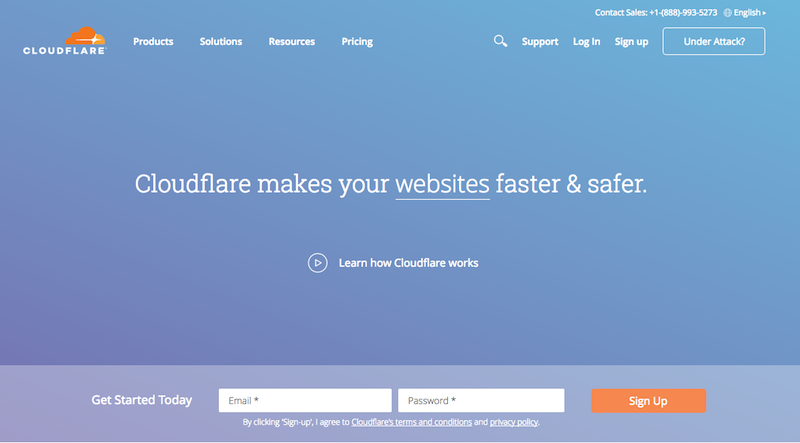The image size is (800, 443).
Task: Click the header Sign up link
Action: [x=631, y=42]
